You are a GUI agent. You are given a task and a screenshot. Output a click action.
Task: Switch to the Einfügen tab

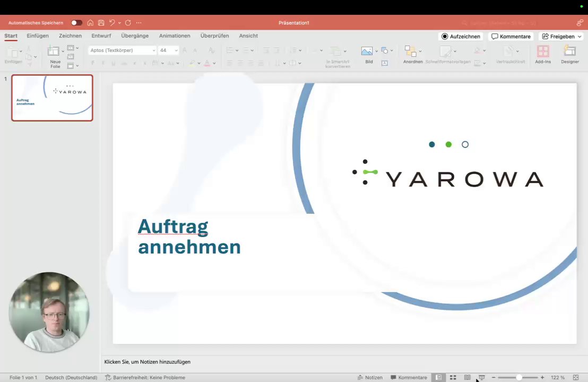pyautogui.click(x=38, y=36)
